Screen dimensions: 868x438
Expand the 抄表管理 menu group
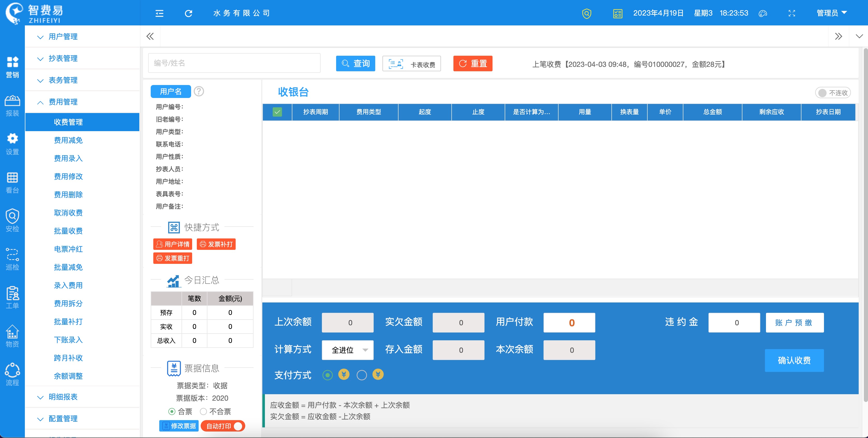pyautogui.click(x=82, y=58)
